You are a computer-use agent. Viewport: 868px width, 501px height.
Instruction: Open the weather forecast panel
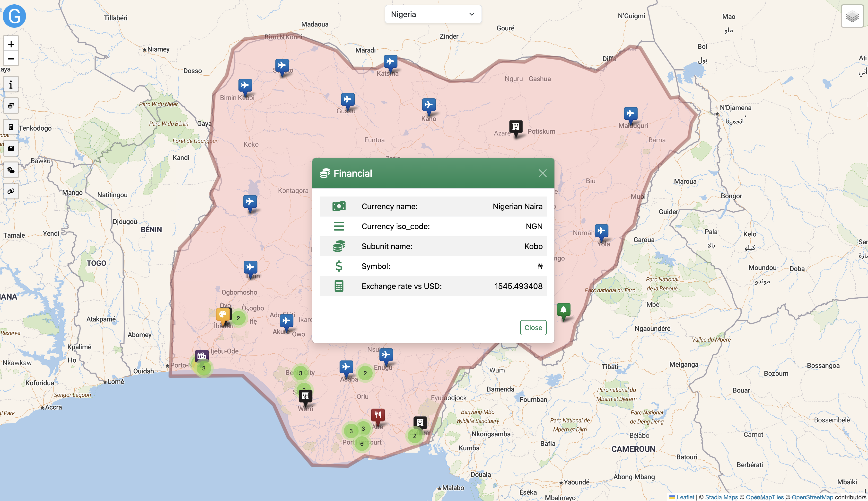point(11,170)
